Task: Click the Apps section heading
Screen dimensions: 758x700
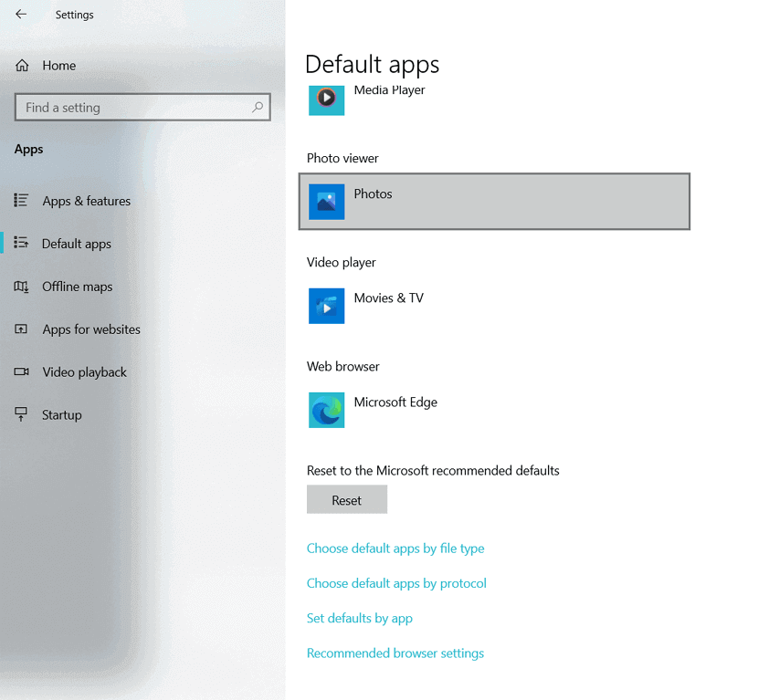Action: pyautogui.click(x=29, y=150)
